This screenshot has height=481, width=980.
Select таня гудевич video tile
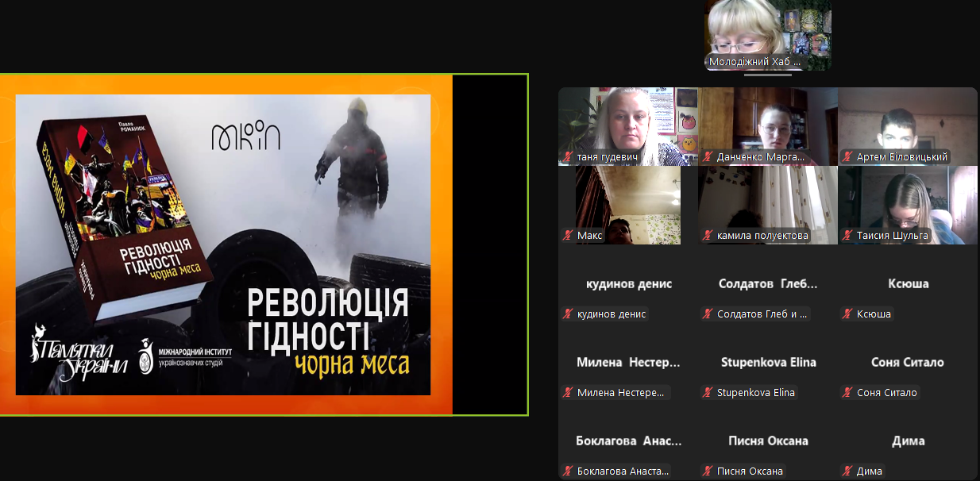coord(628,126)
